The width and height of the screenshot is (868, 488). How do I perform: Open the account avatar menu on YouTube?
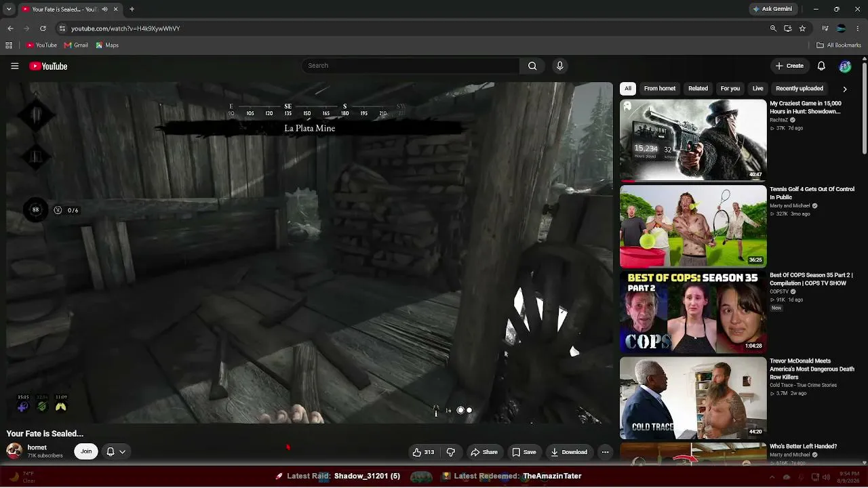(845, 66)
